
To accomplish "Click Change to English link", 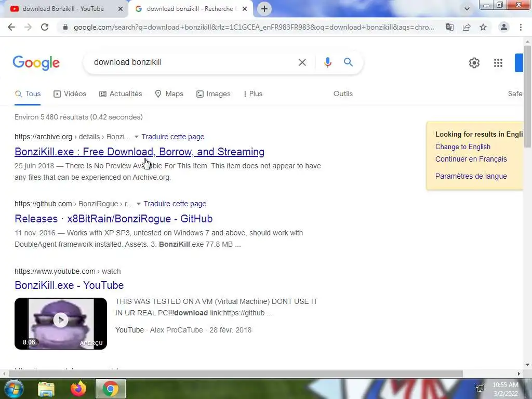I will click(x=463, y=147).
